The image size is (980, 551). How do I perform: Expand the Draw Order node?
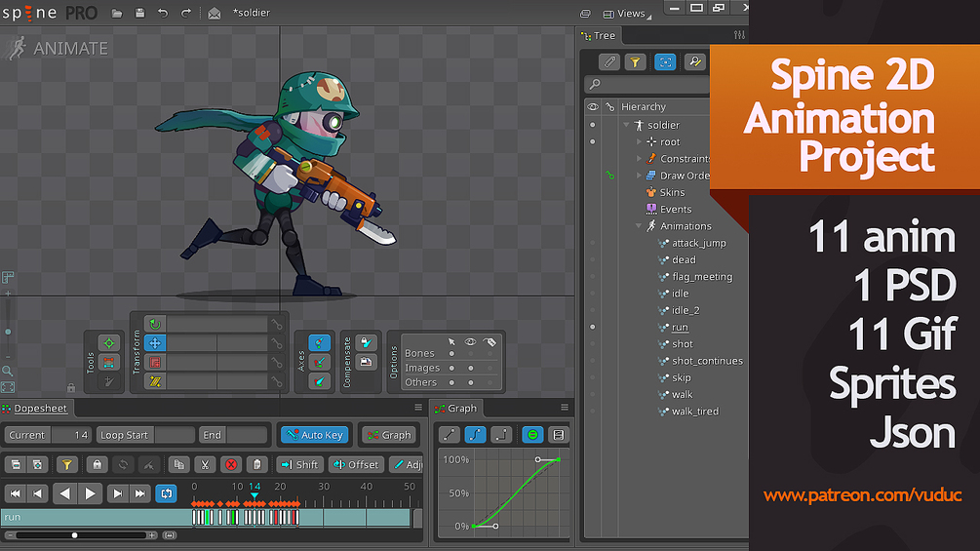[639, 176]
